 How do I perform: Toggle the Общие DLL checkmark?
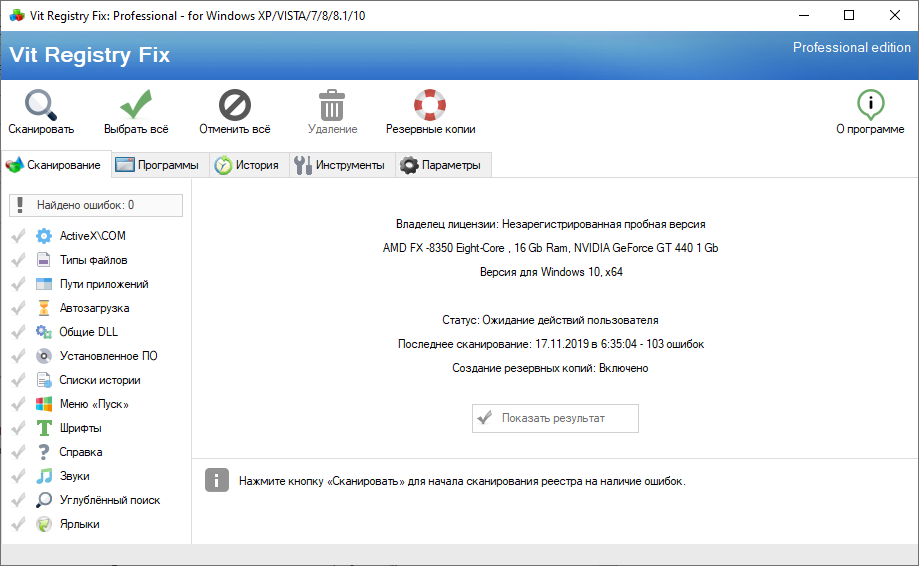click(x=18, y=332)
